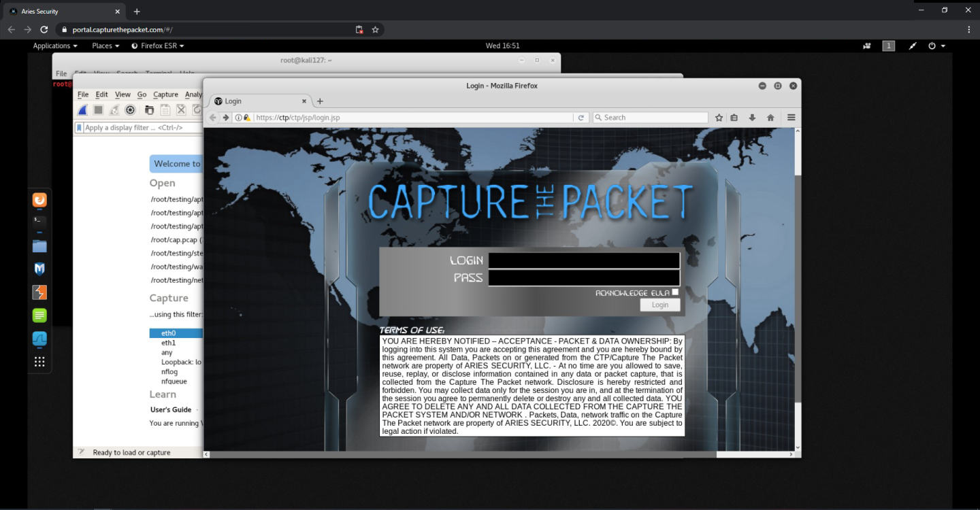The width and height of the screenshot is (980, 510).
Task: Click Wireshark stop capture square icon
Action: coord(98,109)
